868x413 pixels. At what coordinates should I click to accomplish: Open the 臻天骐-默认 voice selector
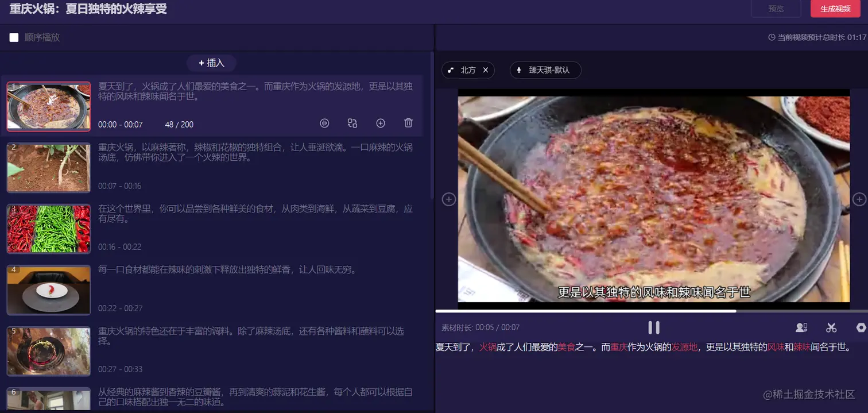coord(545,70)
